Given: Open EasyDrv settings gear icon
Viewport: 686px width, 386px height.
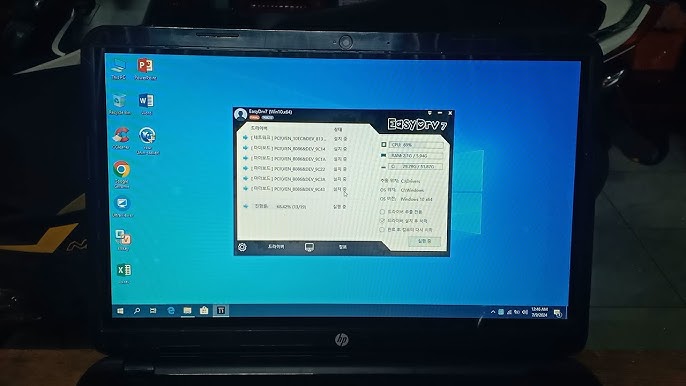Looking at the screenshot, I should click(242, 247).
